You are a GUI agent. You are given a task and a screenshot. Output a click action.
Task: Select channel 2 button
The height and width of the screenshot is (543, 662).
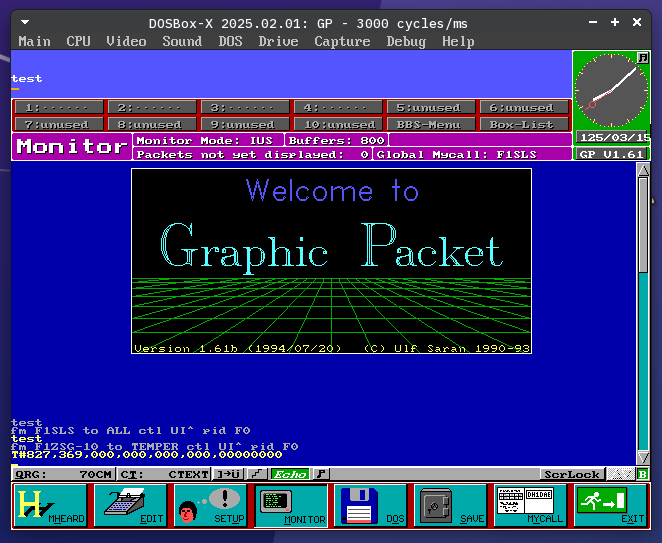(152, 107)
